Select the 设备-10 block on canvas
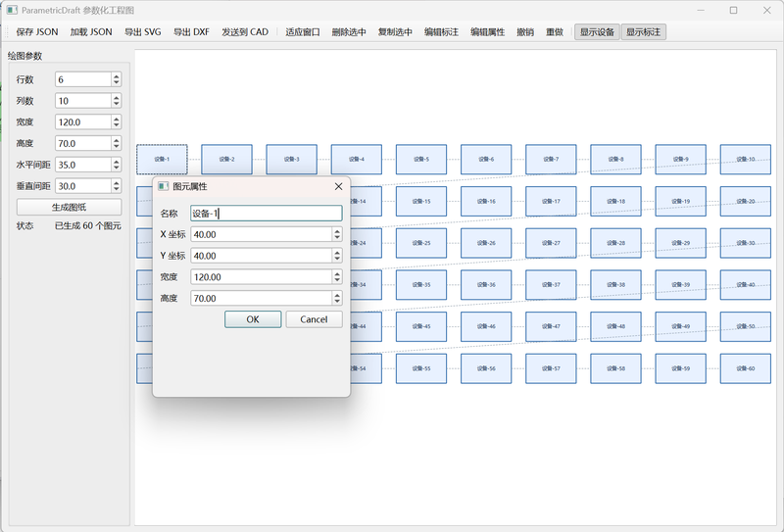The width and height of the screenshot is (784, 532). pos(746,160)
